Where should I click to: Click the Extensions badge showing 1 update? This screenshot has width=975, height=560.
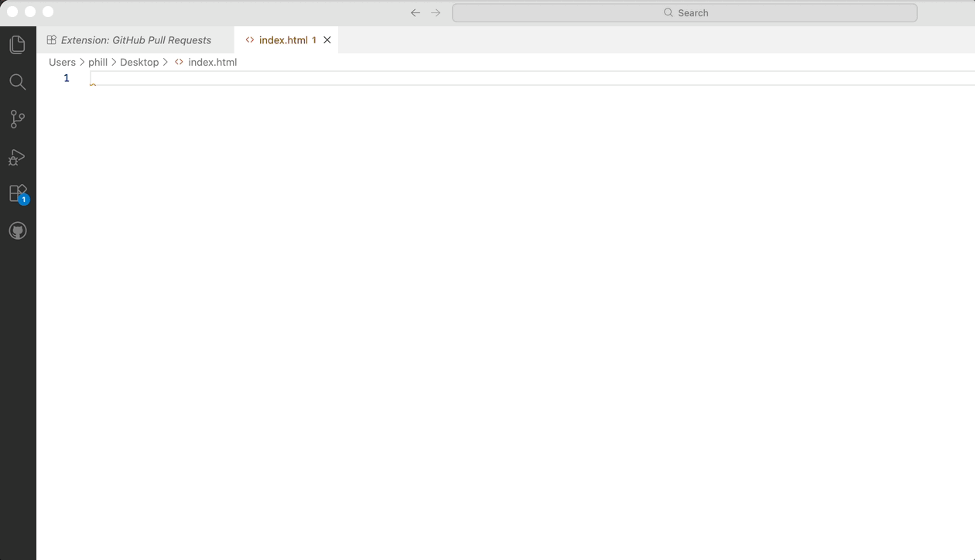pos(22,199)
